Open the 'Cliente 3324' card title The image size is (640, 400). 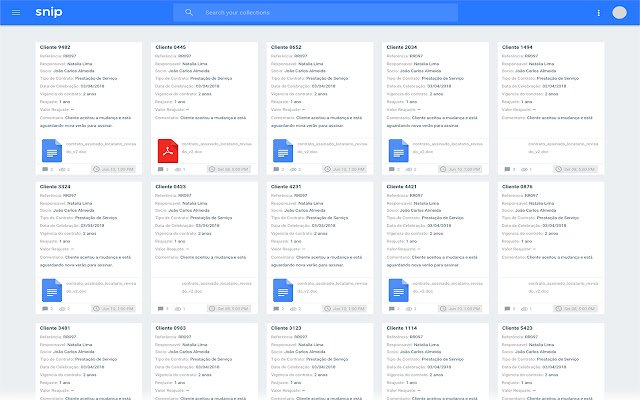click(55, 187)
